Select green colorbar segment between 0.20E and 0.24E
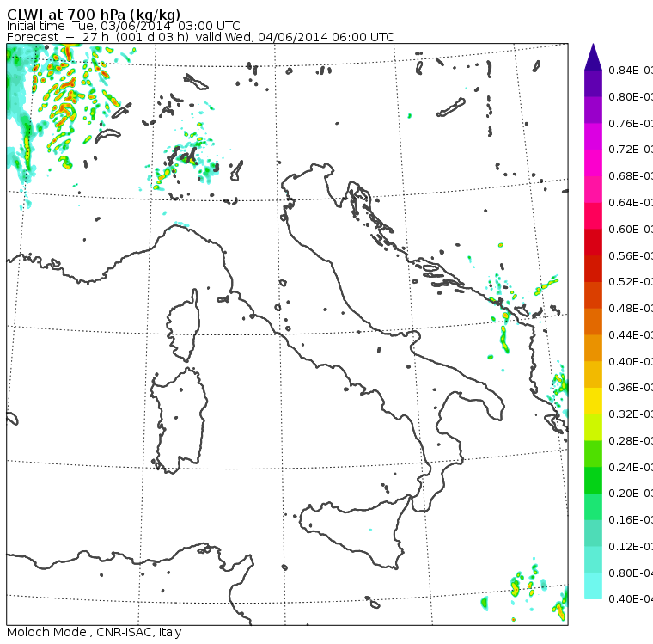653x644 pixels. (593, 480)
